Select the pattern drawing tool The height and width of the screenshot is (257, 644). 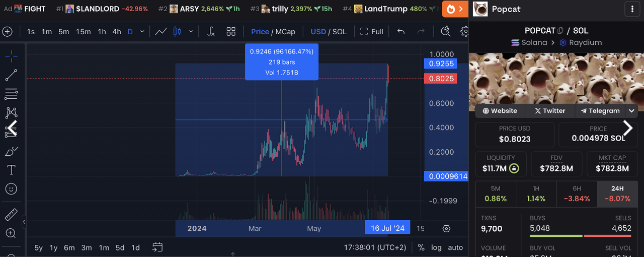click(x=11, y=112)
